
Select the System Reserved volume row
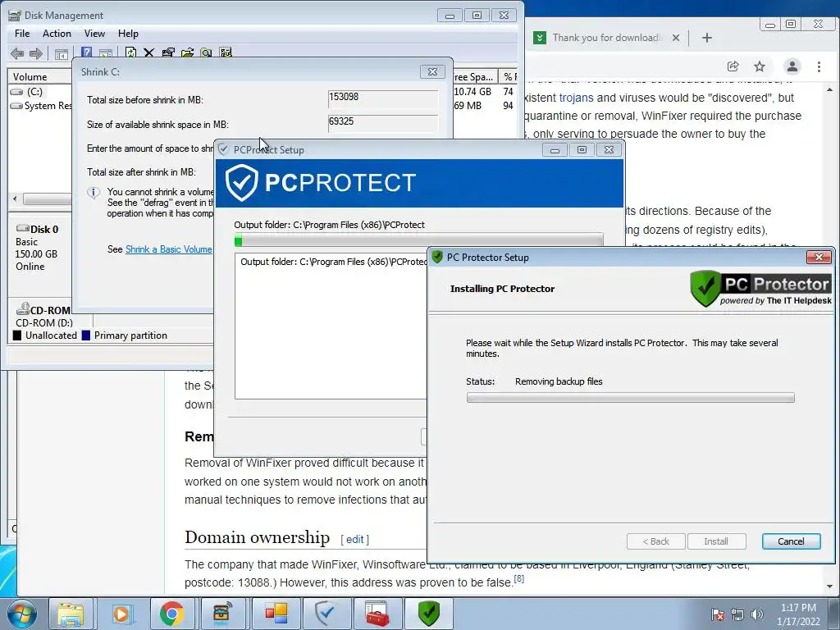pyautogui.click(x=41, y=106)
